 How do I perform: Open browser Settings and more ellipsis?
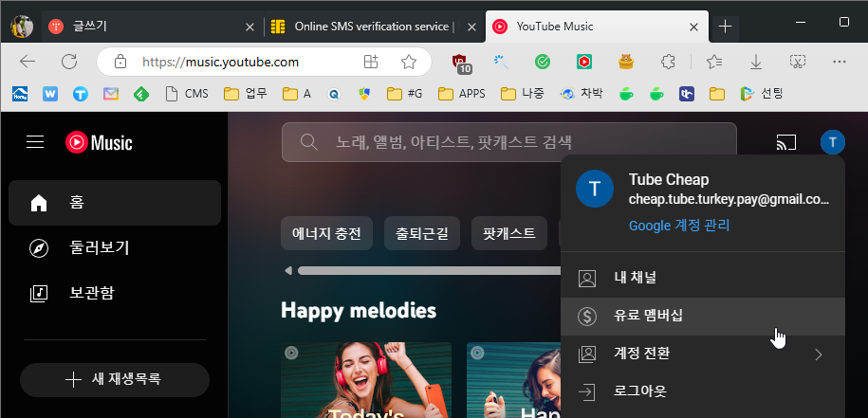pos(840,62)
